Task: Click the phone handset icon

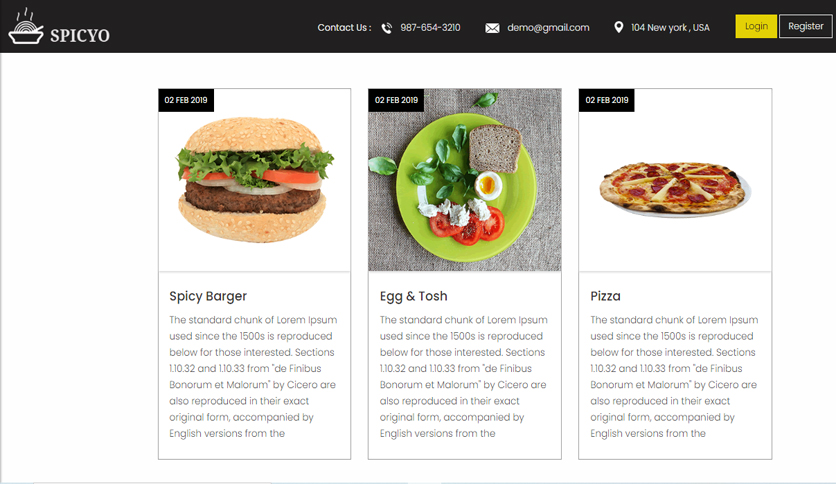Action: click(387, 28)
